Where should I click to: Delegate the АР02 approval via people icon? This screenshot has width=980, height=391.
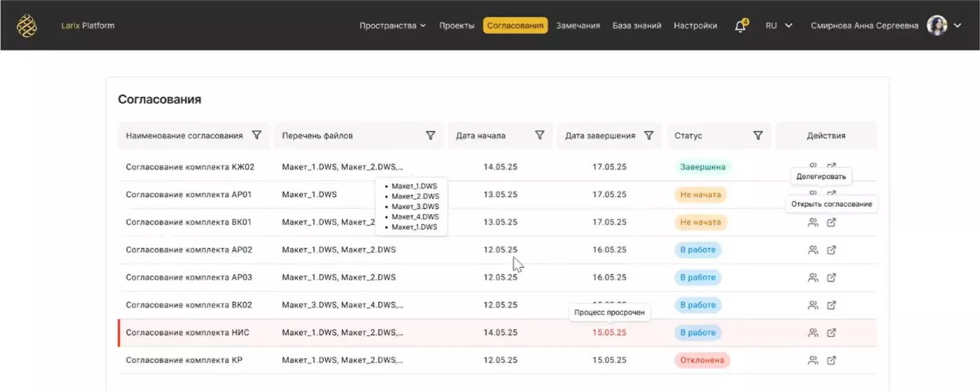812,250
